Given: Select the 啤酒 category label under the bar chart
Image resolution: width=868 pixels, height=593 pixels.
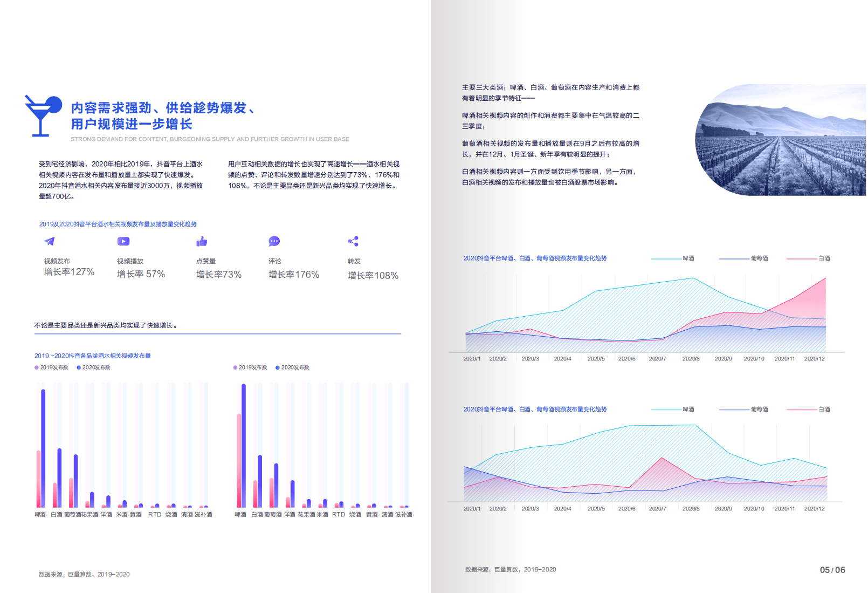Looking at the screenshot, I should [x=40, y=515].
